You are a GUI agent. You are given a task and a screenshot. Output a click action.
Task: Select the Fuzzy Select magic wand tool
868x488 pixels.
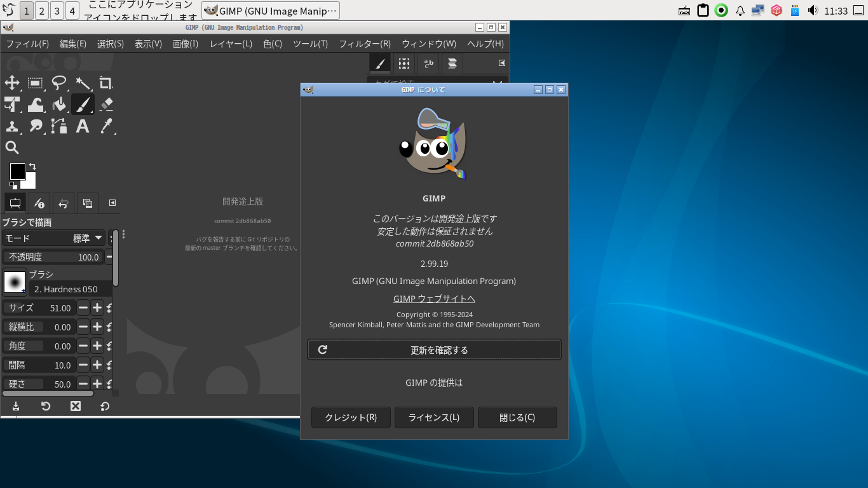point(83,83)
